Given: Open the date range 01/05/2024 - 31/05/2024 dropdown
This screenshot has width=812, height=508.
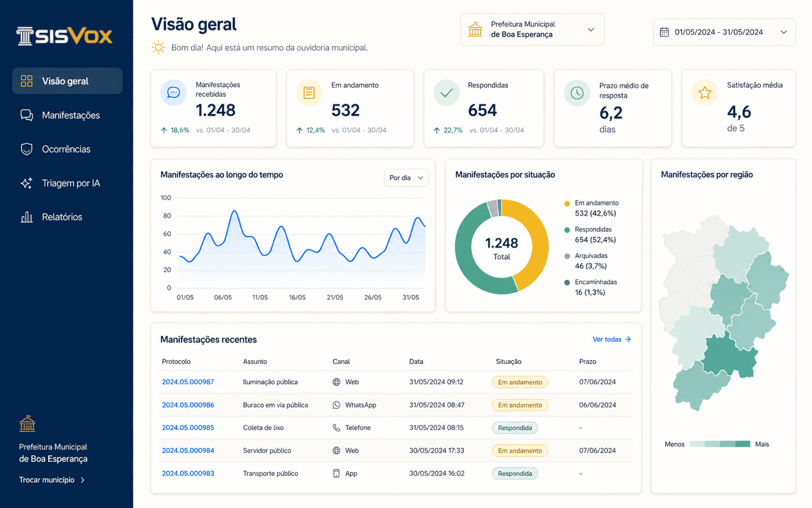Looking at the screenshot, I should [724, 32].
